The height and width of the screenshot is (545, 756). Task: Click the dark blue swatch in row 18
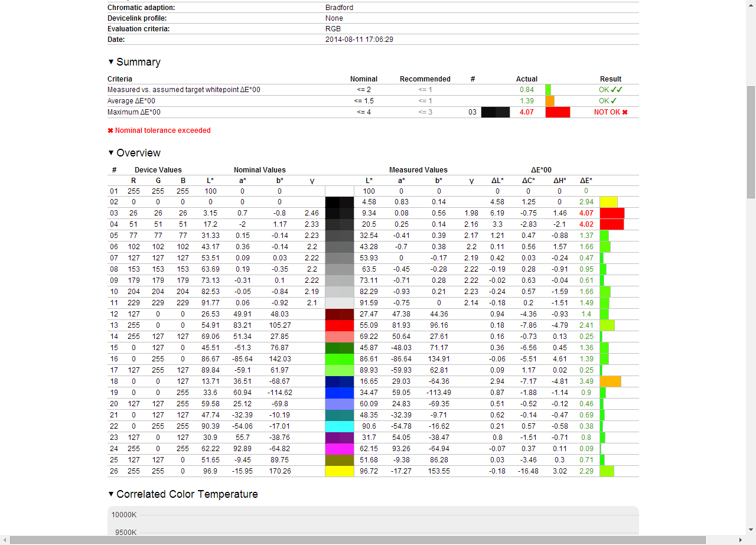(340, 381)
